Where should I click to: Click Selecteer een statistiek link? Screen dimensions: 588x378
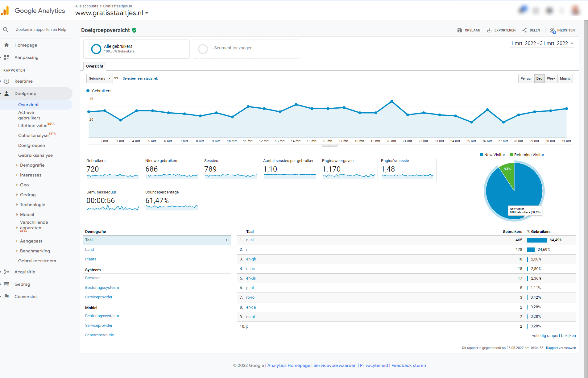pos(140,78)
